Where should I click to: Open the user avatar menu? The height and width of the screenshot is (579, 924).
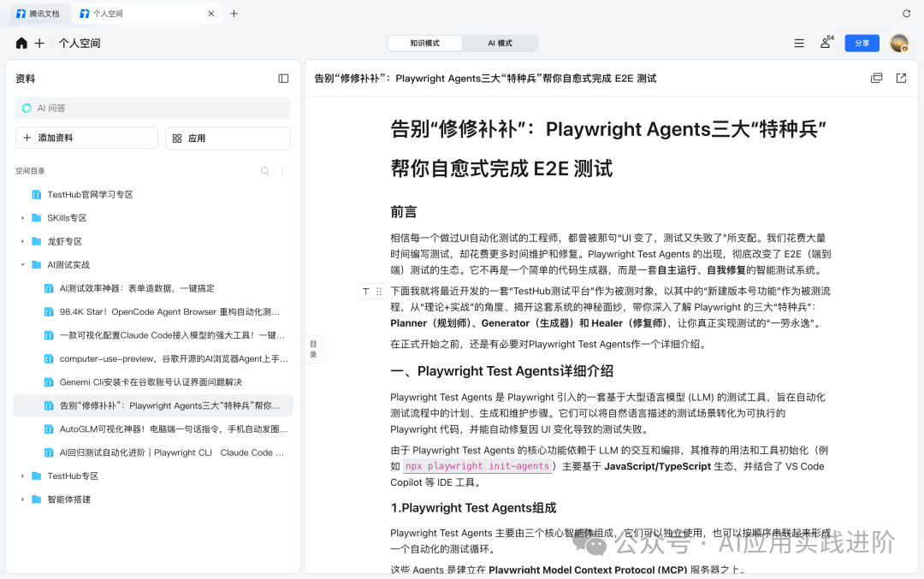point(899,43)
